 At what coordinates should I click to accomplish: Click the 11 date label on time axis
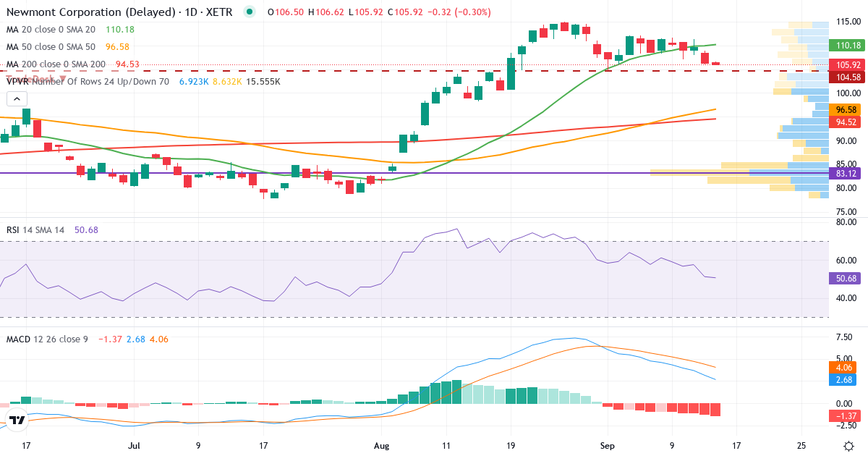(x=446, y=446)
